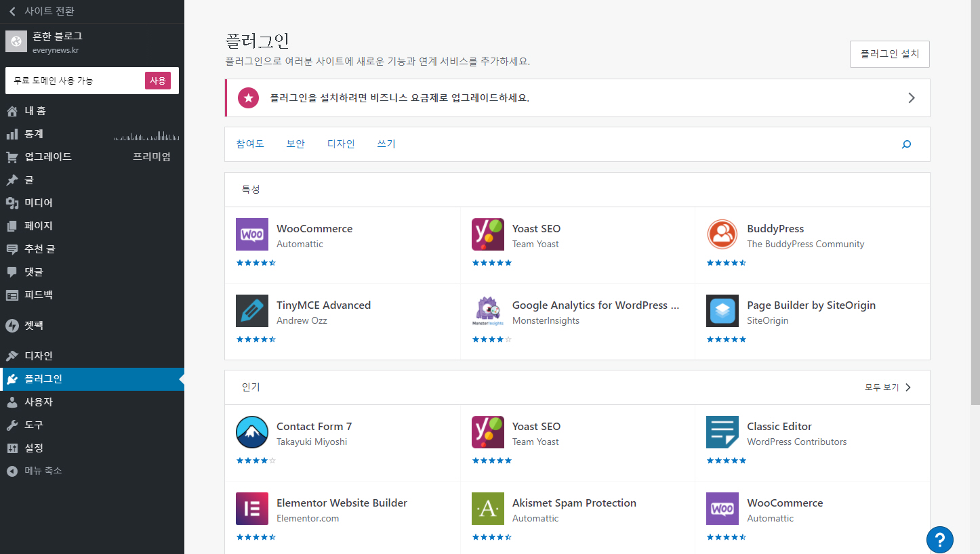The image size is (980, 554).
Task: Click the Contact Form 7 mountain logo
Action: point(252,432)
